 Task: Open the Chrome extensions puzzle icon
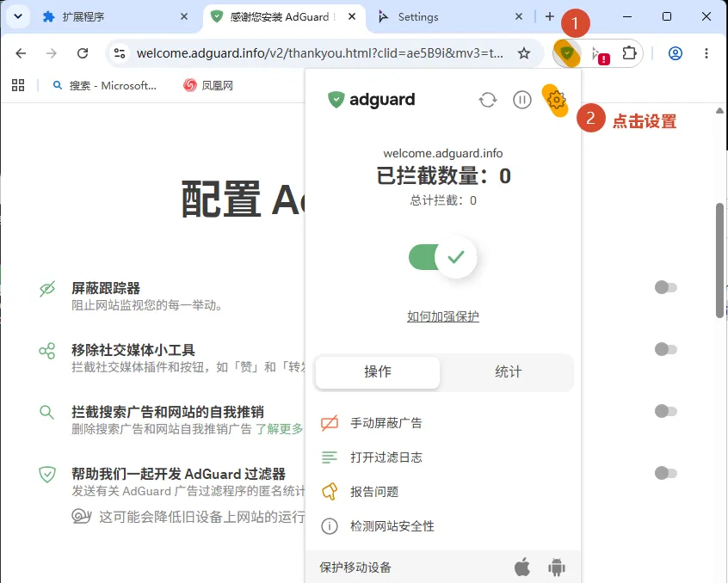pyautogui.click(x=629, y=53)
